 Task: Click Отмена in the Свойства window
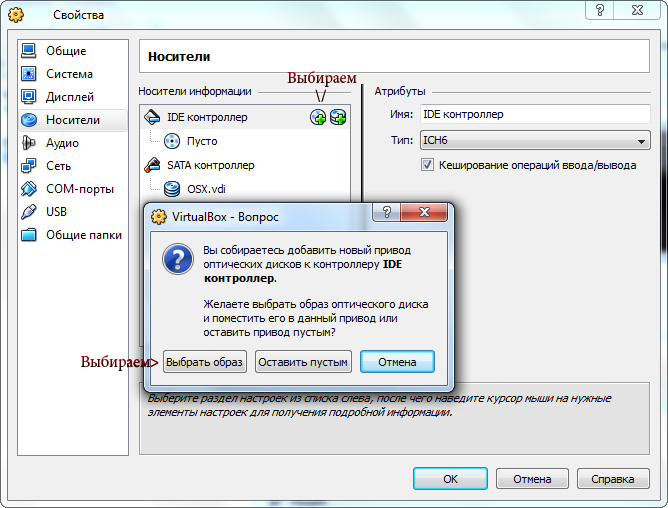(x=532, y=479)
